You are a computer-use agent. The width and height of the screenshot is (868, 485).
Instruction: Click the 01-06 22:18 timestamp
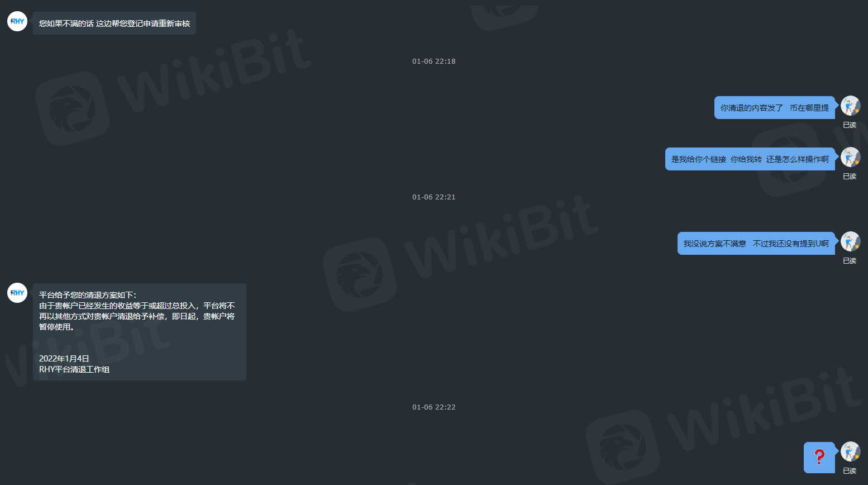coord(434,61)
